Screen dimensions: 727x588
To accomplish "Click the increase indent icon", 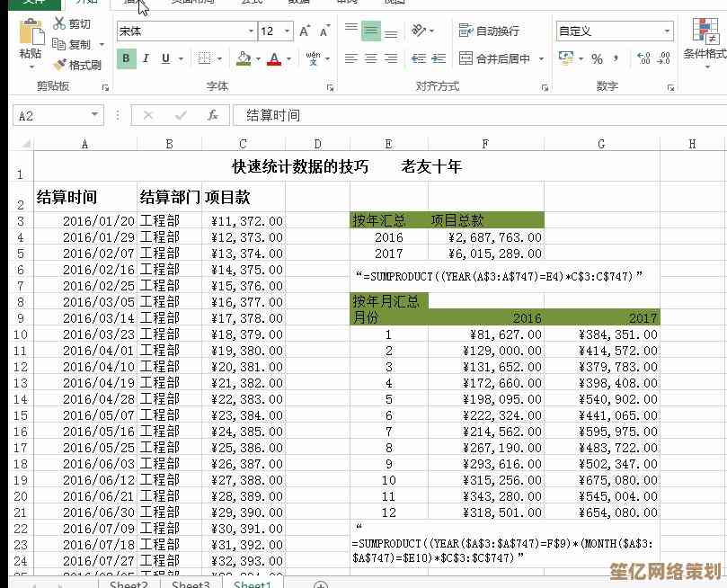I will point(436,58).
